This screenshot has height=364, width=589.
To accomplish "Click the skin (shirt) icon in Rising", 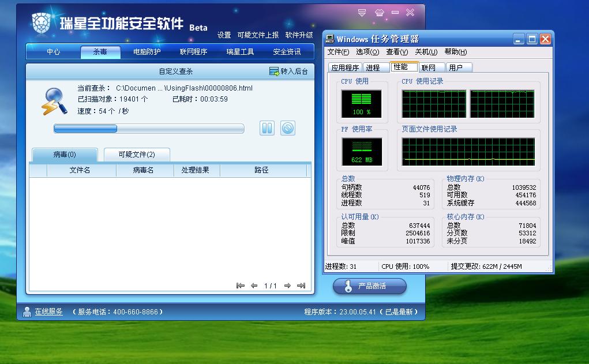I will [380, 12].
